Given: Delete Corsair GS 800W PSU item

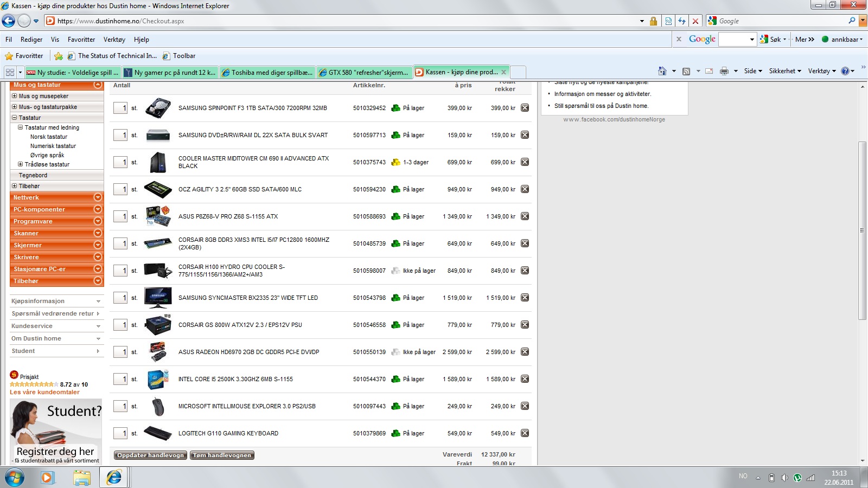Looking at the screenshot, I should point(525,325).
